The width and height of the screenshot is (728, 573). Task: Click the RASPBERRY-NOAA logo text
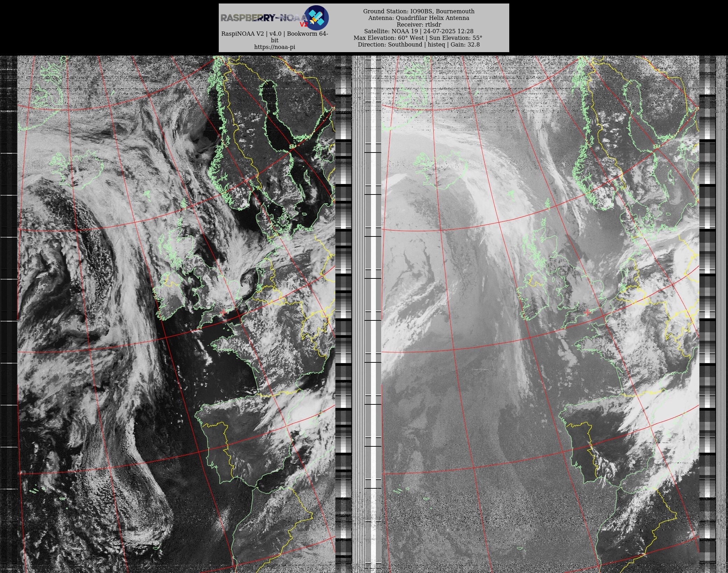click(264, 18)
